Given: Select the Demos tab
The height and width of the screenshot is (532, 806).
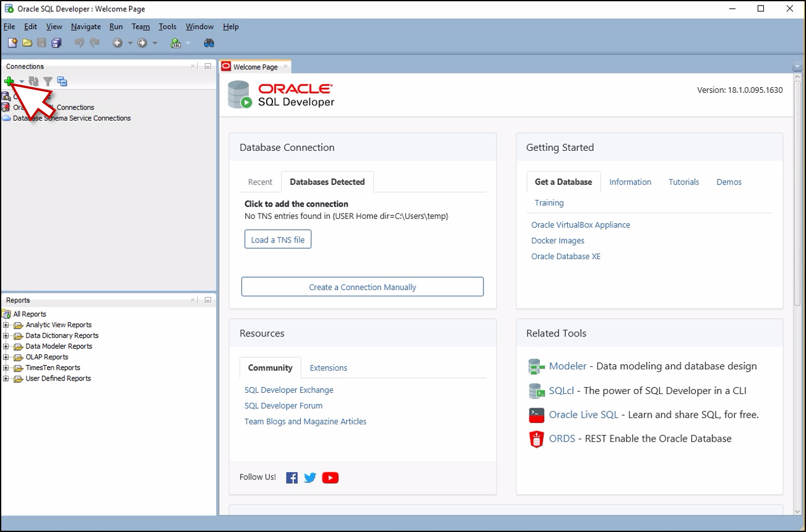Looking at the screenshot, I should coord(729,182).
